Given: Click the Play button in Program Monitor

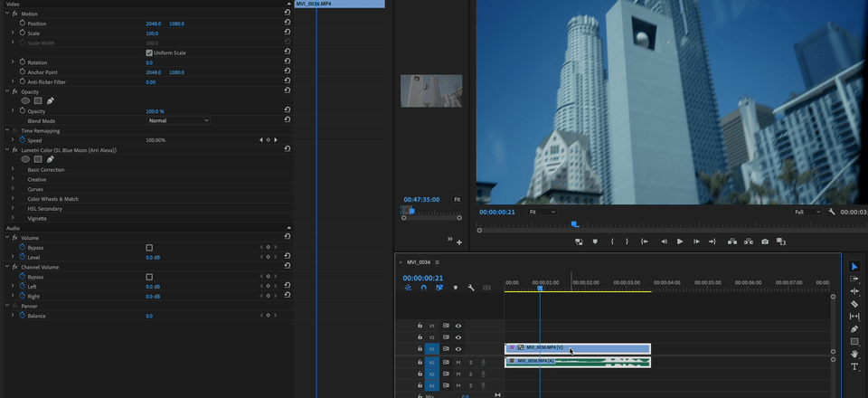Looking at the screenshot, I should [x=680, y=242].
